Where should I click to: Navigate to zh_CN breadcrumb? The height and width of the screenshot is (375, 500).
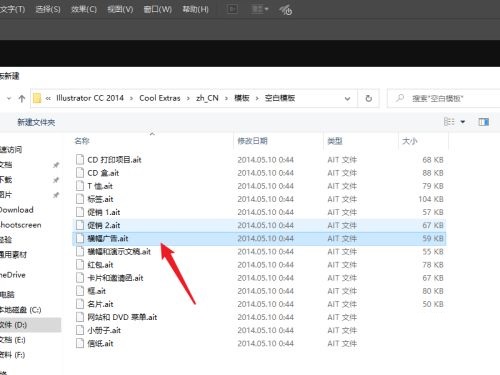(x=207, y=98)
